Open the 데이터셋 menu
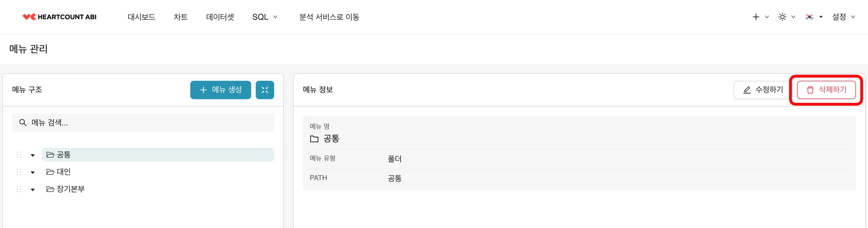 [220, 17]
